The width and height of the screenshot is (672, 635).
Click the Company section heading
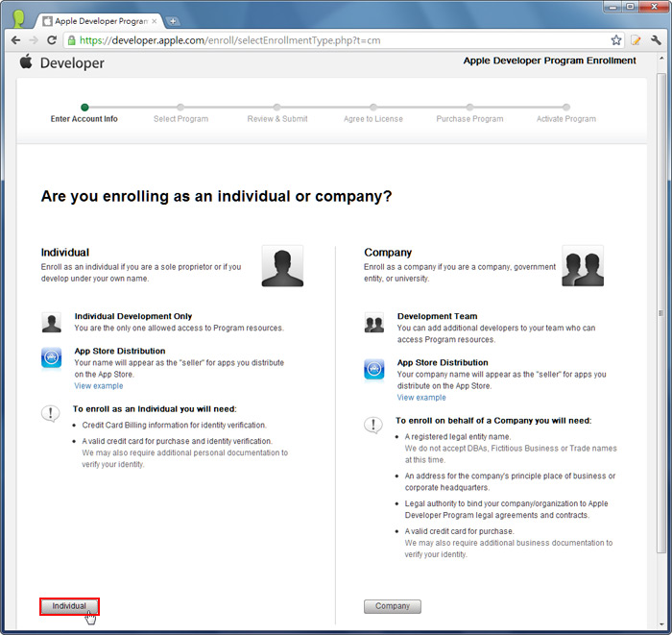click(x=388, y=253)
